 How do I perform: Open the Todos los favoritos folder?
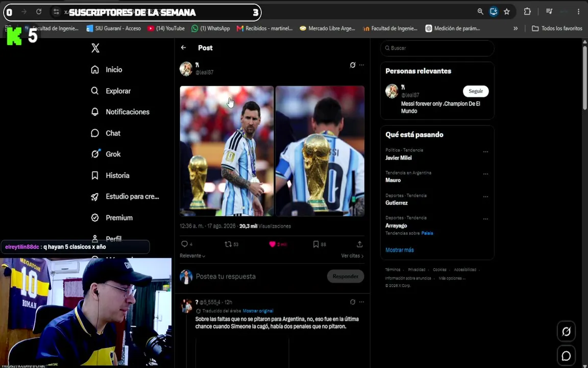(557, 29)
